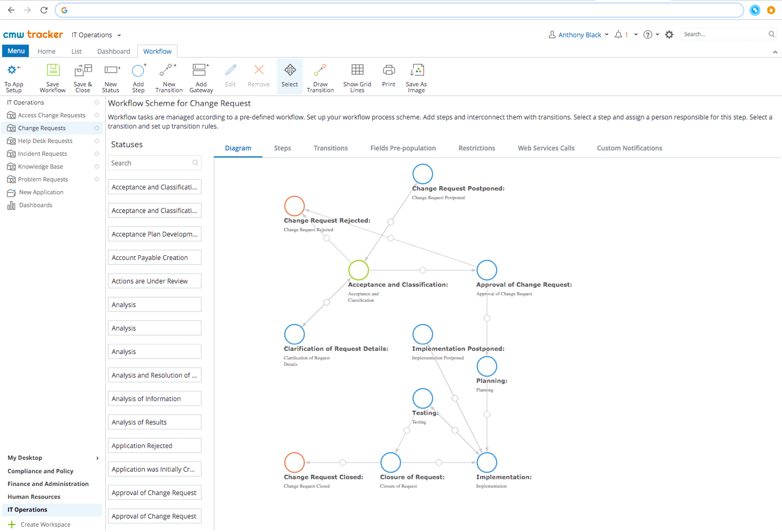Open Access Change Requests app
Screen dimensions: 782x532
[52, 115]
